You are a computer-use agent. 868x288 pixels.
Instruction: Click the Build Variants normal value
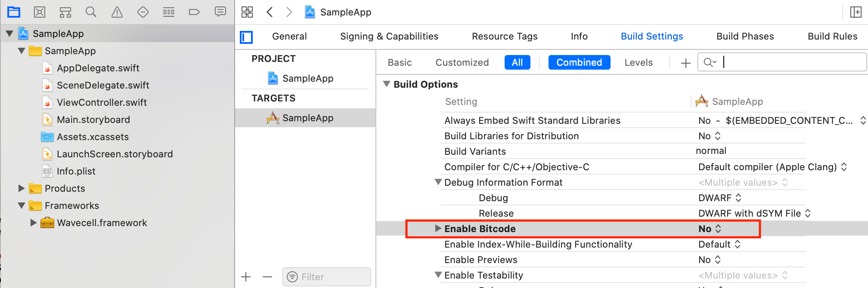coord(711,151)
